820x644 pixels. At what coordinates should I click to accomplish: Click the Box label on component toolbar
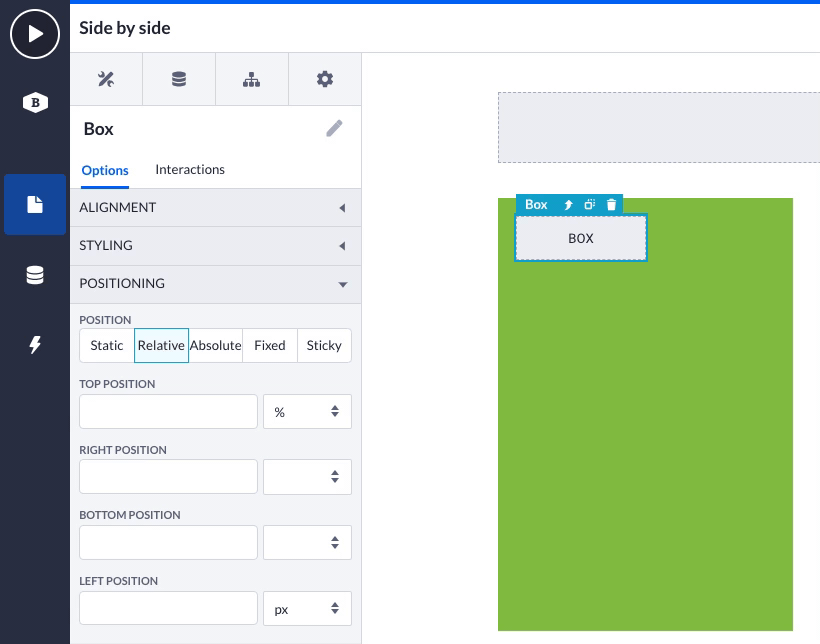click(x=536, y=205)
